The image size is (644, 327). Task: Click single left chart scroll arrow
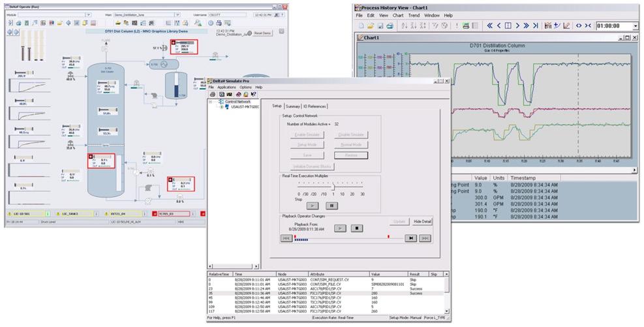[x=499, y=26]
